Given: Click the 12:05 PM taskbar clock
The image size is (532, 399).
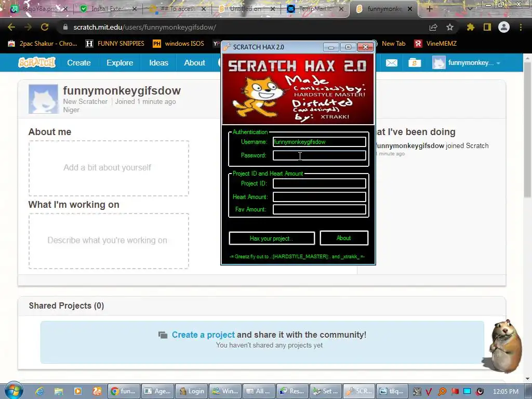Looking at the screenshot, I should pos(506,392).
